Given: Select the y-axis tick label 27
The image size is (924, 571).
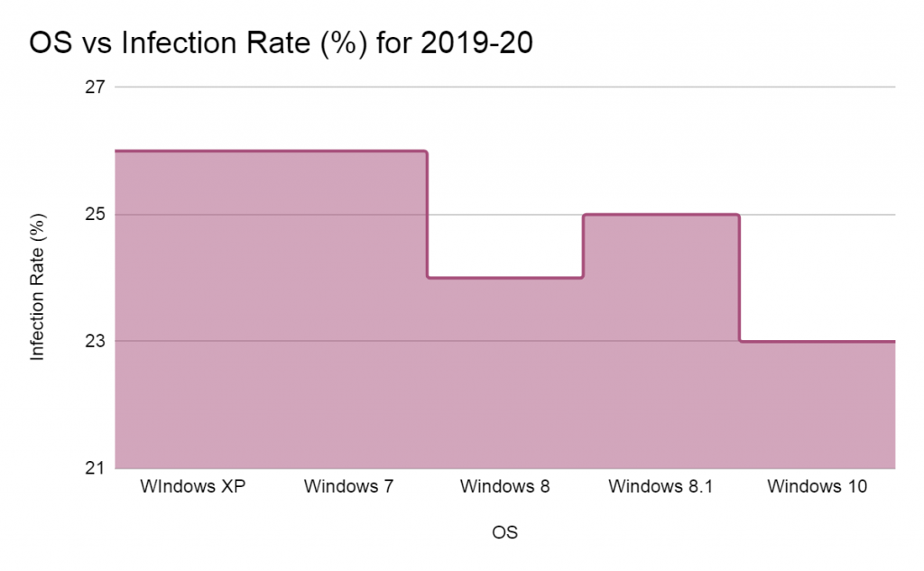Looking at the screenshot, I should 97,87.
